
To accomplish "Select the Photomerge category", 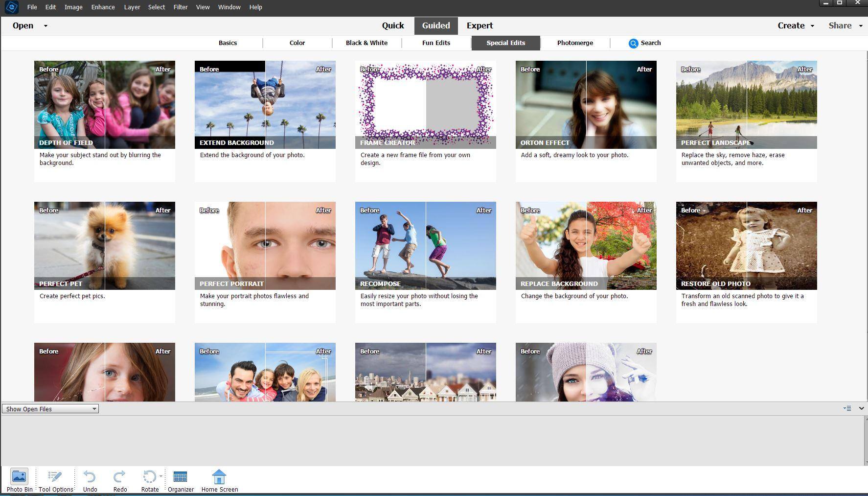I will coord(574,43).
